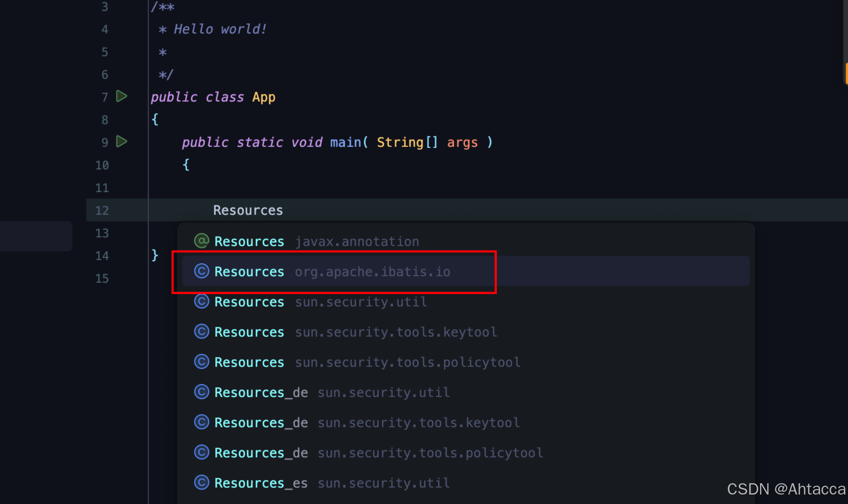Choose Resources_es from sun.security.util
Viewport: 848px width, 504px height.
[x=466, y=483]
